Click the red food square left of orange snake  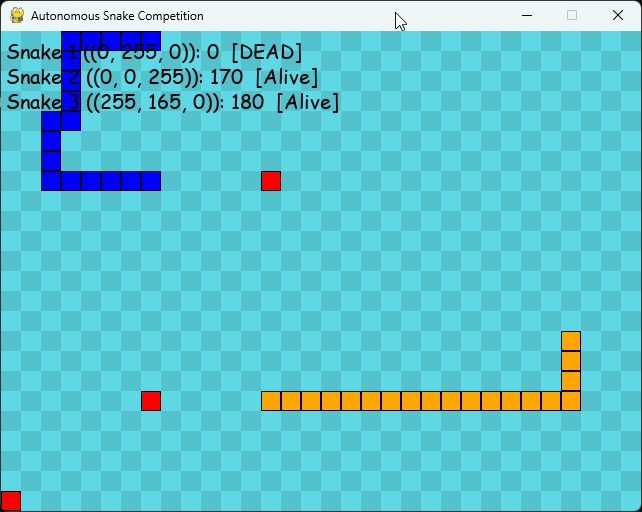[x=151, y=401]
